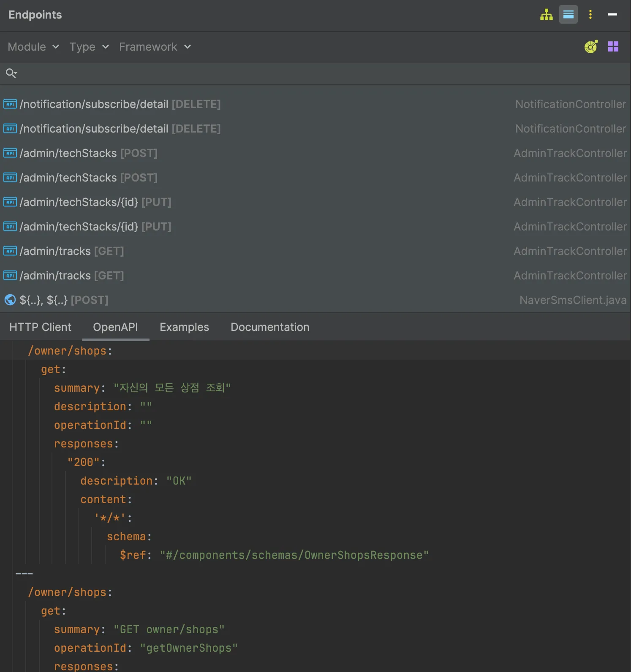This screenshot has width=631, height=672.
Task: Select the OpenAPI tab
Action: pyautogui.click(x=115, y=327)
